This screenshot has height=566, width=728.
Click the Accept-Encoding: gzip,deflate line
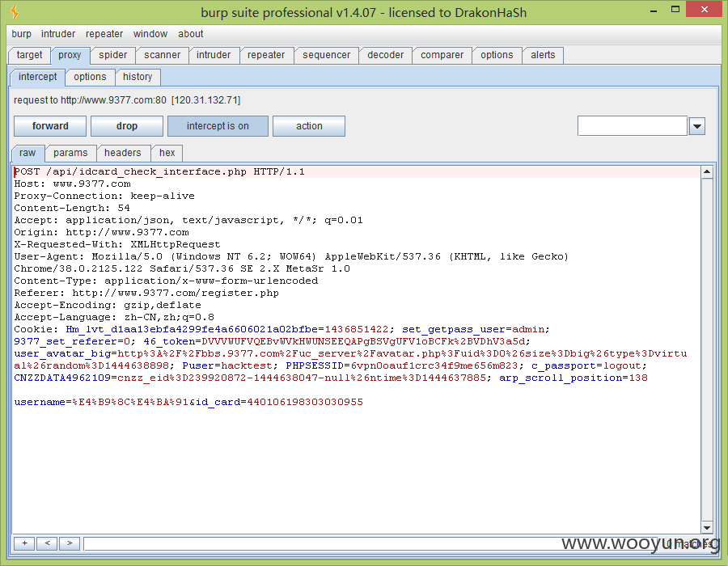point(108,305)
